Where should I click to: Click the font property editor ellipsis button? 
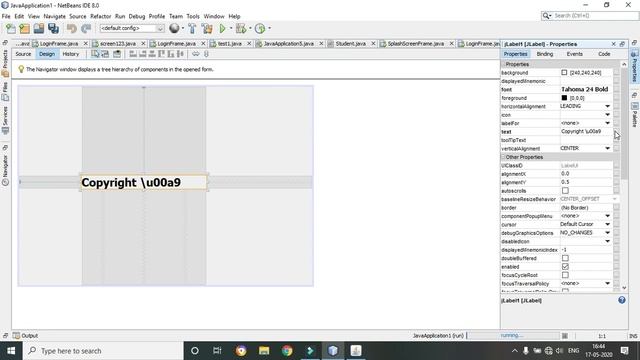(616, 89)
